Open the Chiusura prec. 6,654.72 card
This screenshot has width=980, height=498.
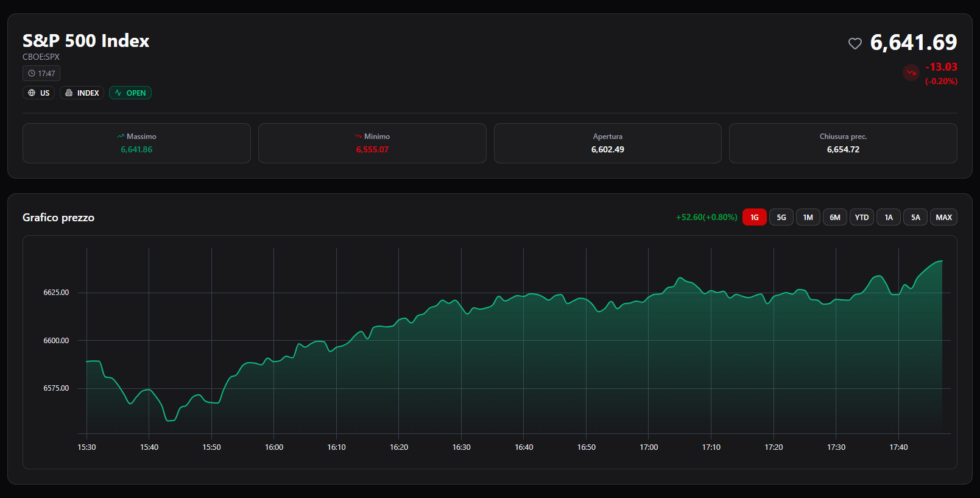[x=843, y=143]
